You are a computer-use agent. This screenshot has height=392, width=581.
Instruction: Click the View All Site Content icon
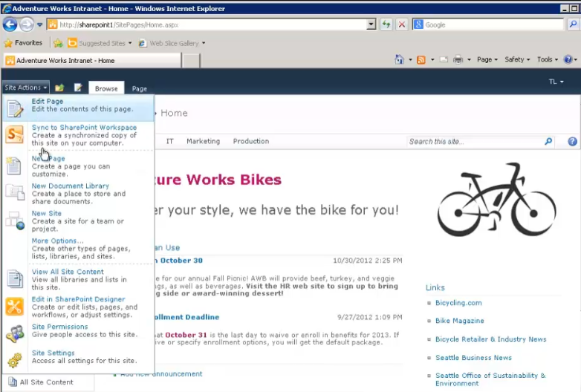tap(15, 278)
